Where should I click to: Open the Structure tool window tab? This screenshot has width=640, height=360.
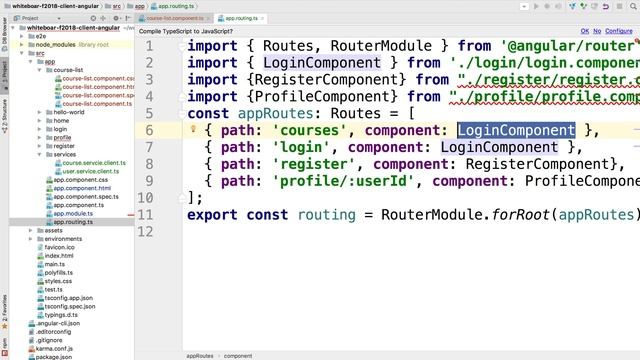coord(4,116)
